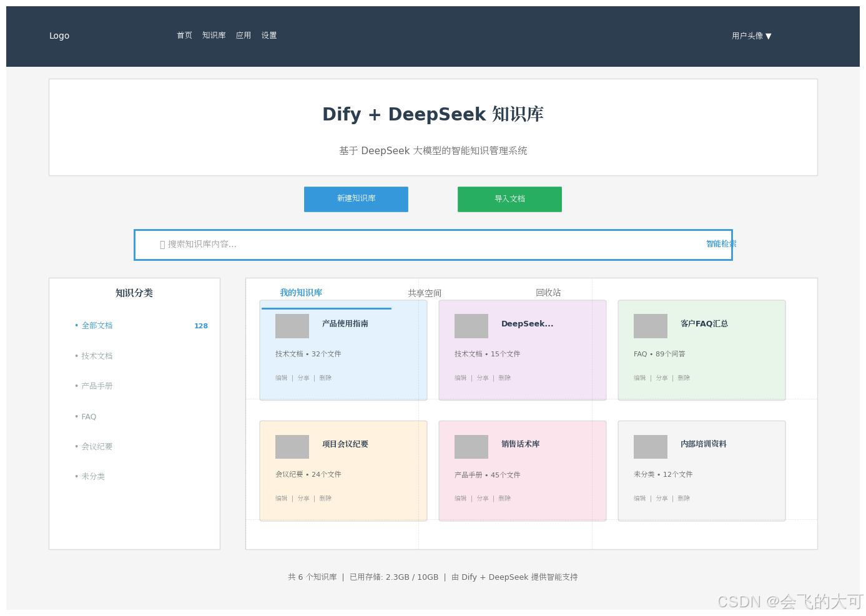Click 分享 on the 销售话术库 card

point(483,499)
